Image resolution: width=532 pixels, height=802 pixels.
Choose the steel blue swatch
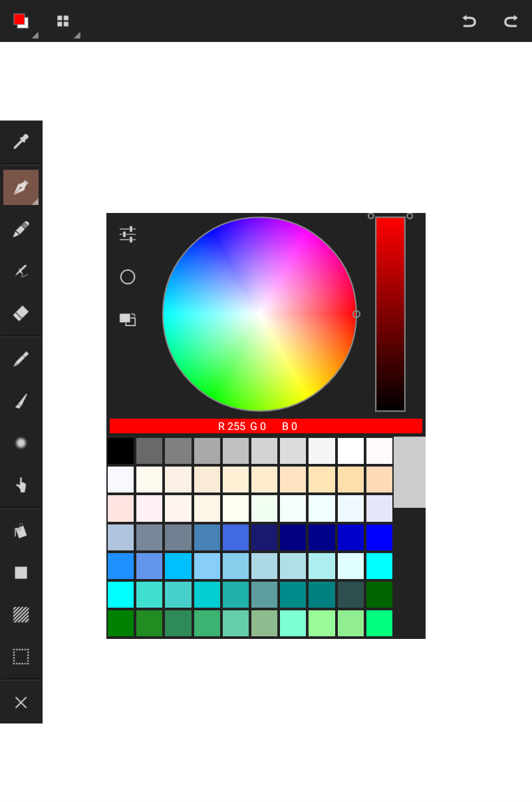(207, 537)
